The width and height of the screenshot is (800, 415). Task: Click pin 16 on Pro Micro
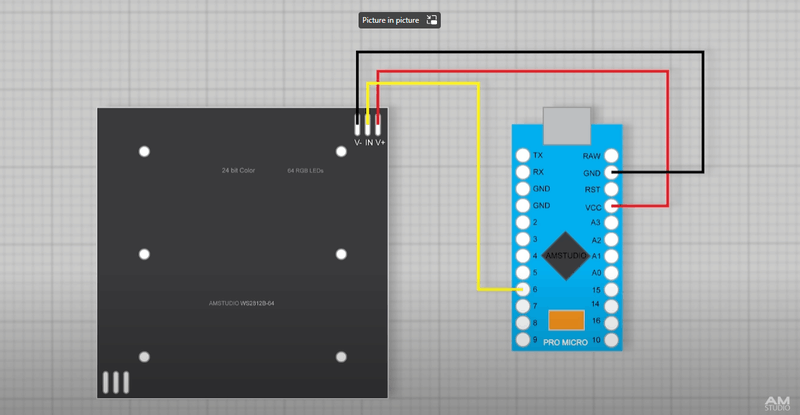611,323
